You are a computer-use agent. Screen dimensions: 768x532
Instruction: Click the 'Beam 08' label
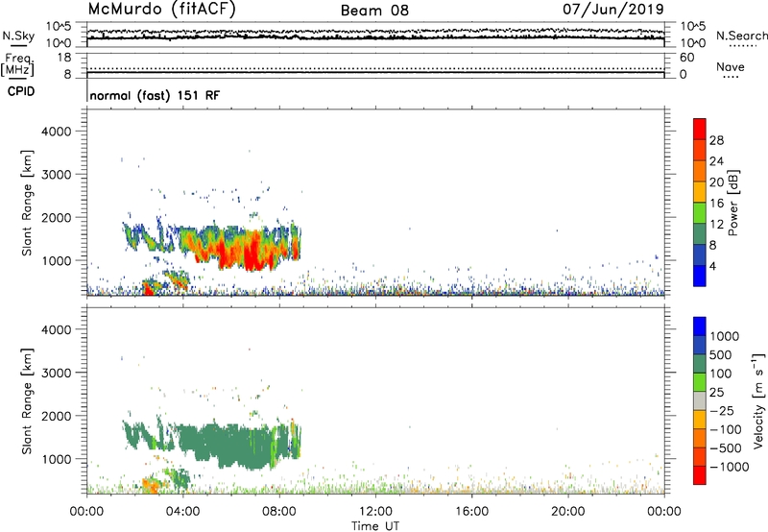tap(374, 11)
